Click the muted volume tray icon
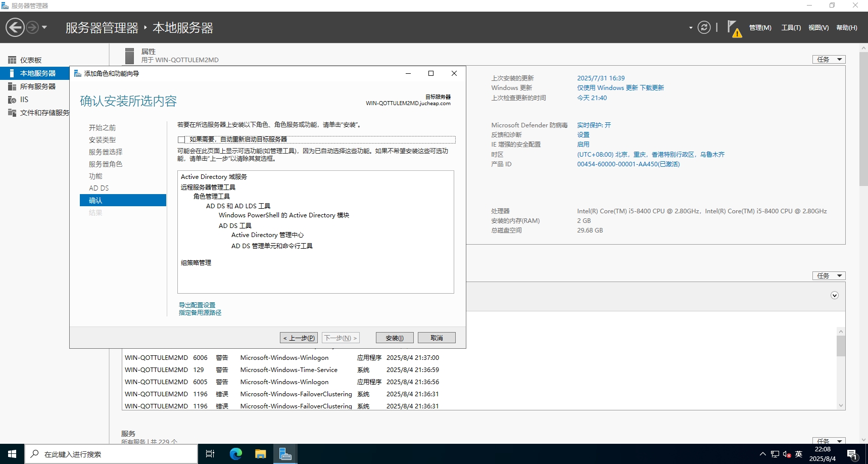Viewport: 868px width, 464px height. point(787,454)
